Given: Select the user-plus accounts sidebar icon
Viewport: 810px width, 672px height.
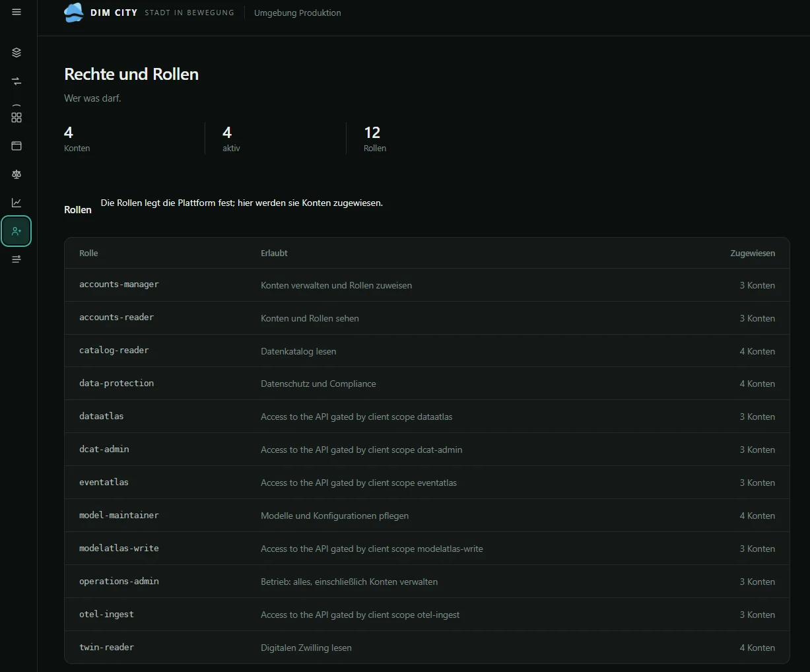Looking at the screenshot, I should [17, 231].
